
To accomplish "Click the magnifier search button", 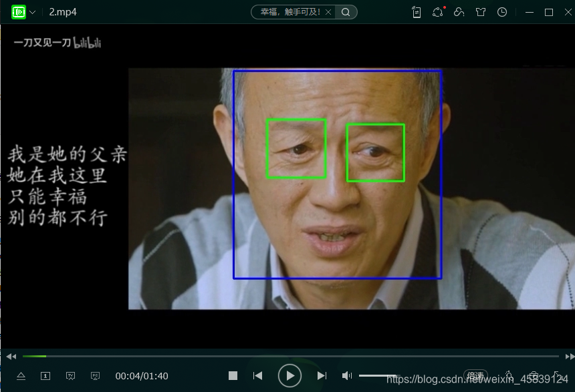I will click(346, 12).
